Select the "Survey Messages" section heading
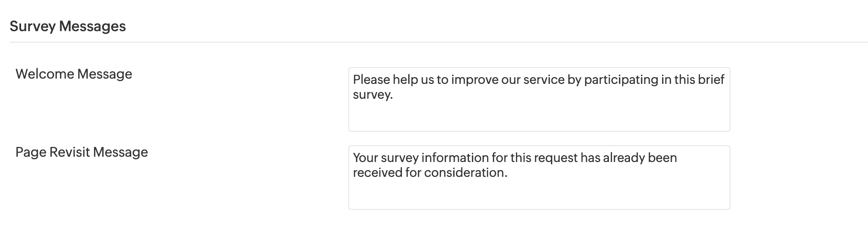 (x=68, y=26)
